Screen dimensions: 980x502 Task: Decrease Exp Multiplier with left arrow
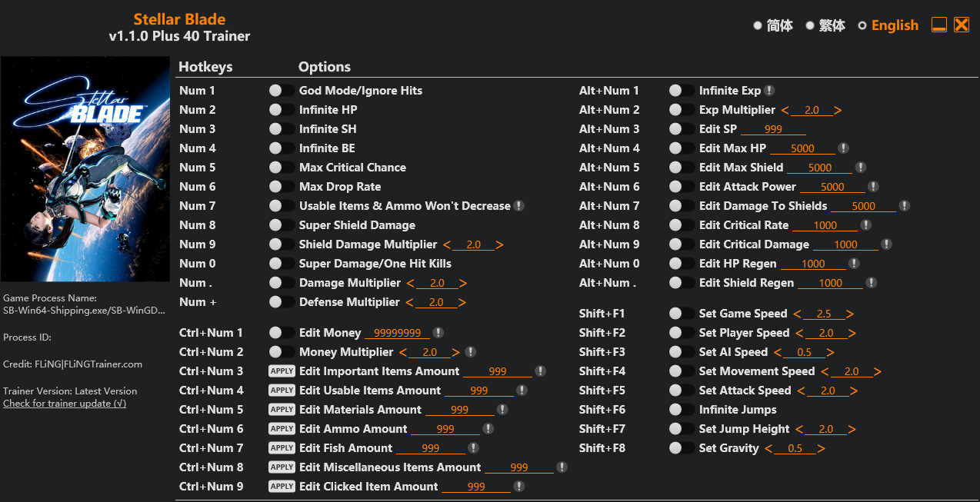785,110
